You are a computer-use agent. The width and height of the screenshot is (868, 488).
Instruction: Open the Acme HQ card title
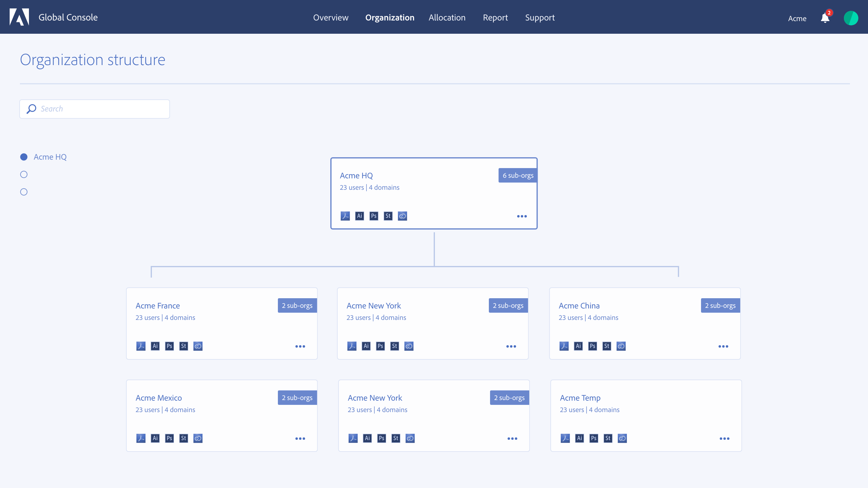356,175
